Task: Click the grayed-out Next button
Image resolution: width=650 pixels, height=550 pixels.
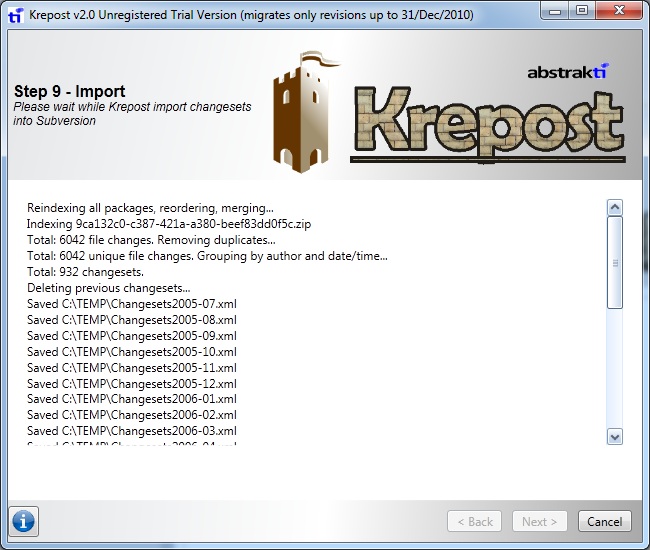Action: click(x=539, y=521)
